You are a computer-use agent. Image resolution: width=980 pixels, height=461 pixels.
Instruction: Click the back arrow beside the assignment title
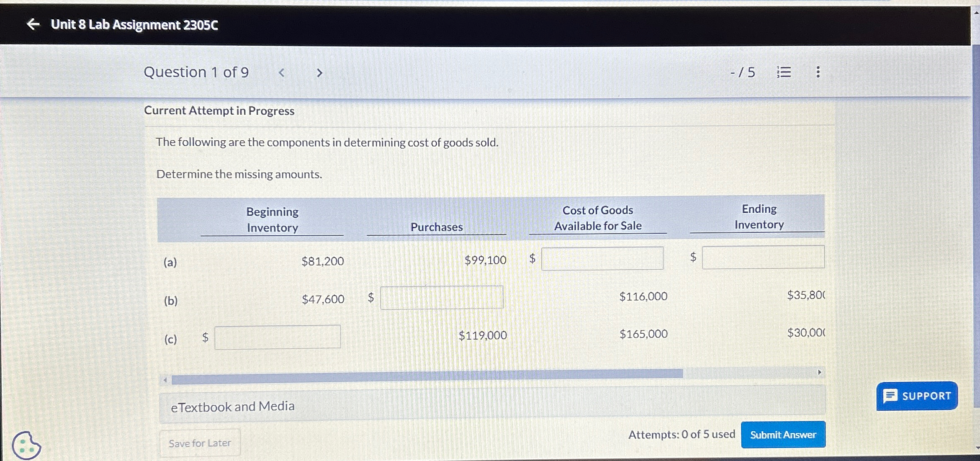click(x=33, y=24)
